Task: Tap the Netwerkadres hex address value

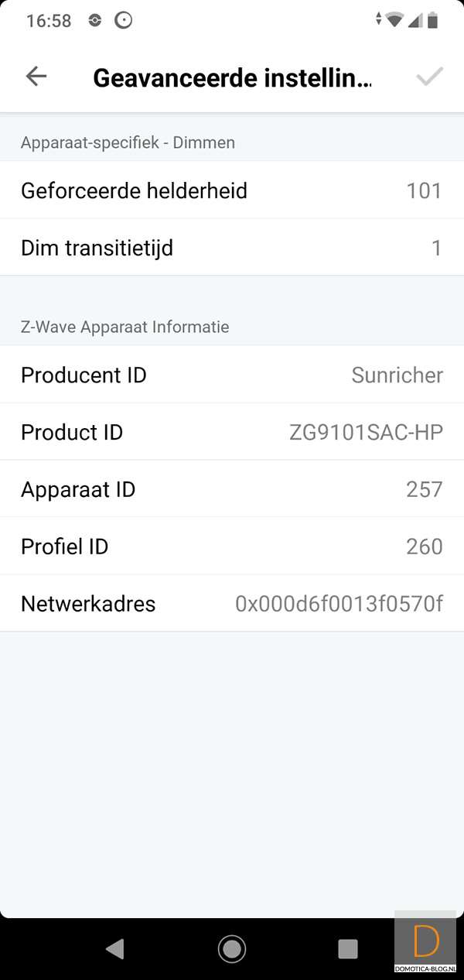Action: 339,604
